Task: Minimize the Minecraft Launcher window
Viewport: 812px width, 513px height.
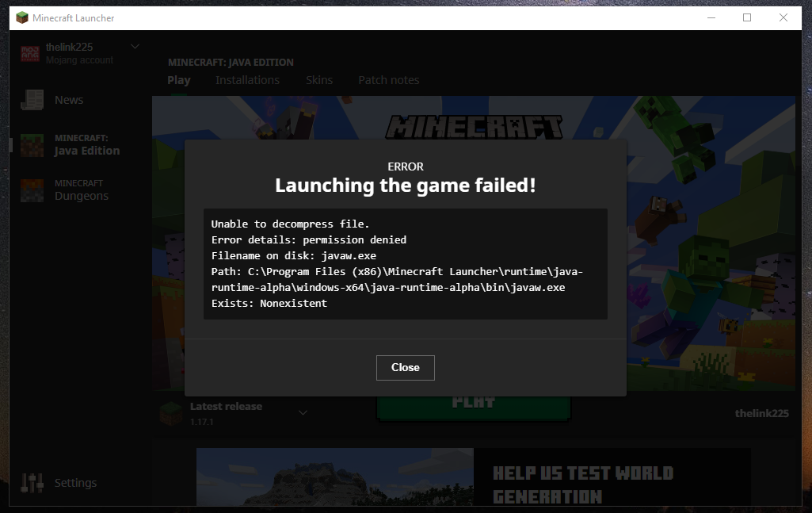Action: [x=711, y=17]
